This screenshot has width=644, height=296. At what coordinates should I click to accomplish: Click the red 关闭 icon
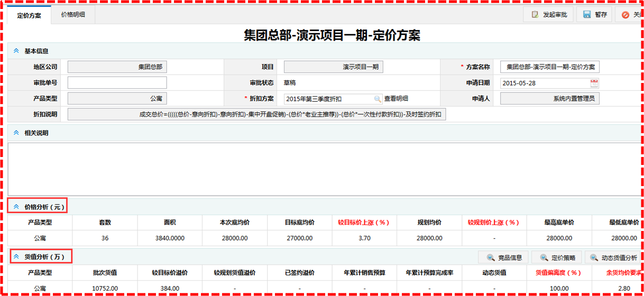tap(625, 15)
